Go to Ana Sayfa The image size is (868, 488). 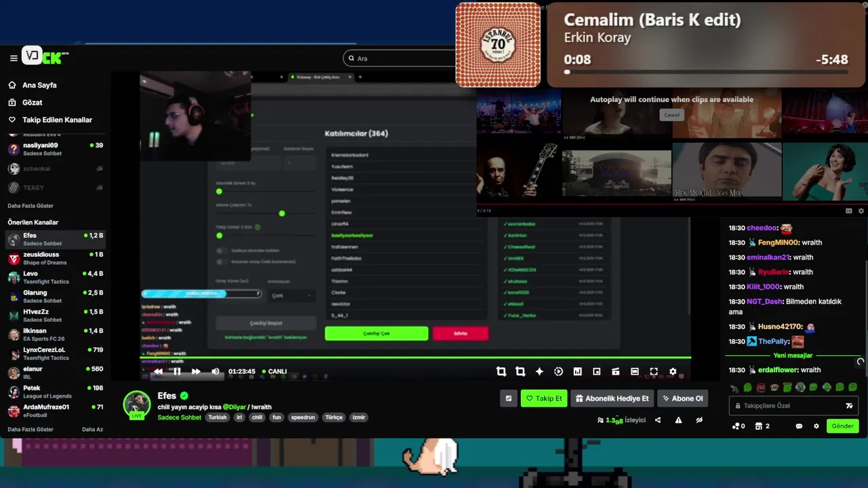click(39, 85)
